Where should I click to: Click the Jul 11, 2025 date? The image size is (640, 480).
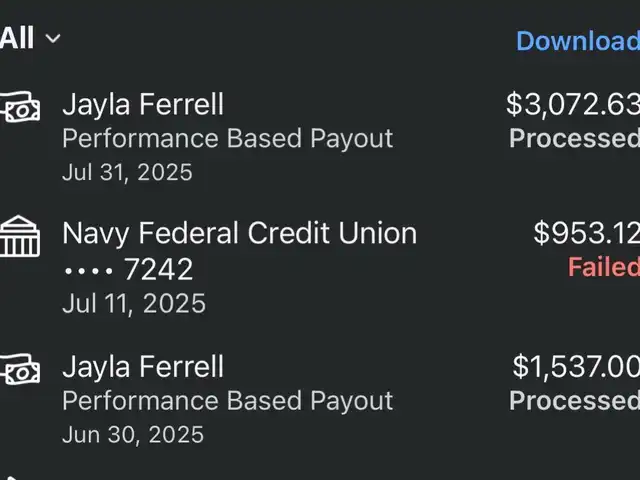134,304
